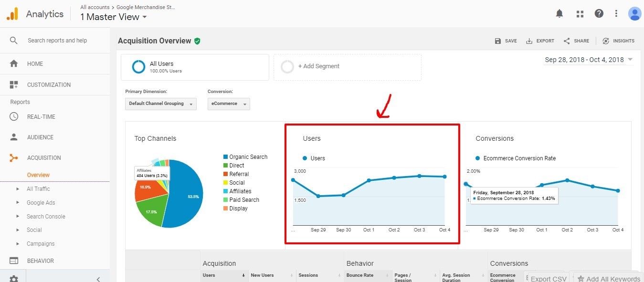Click the Save report button
The image size is (644, 282).
506,41
